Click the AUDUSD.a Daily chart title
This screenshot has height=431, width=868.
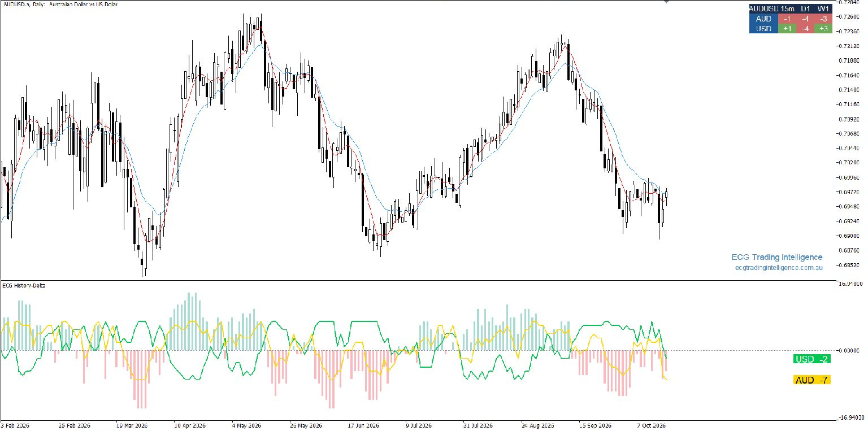coord(60,4)
